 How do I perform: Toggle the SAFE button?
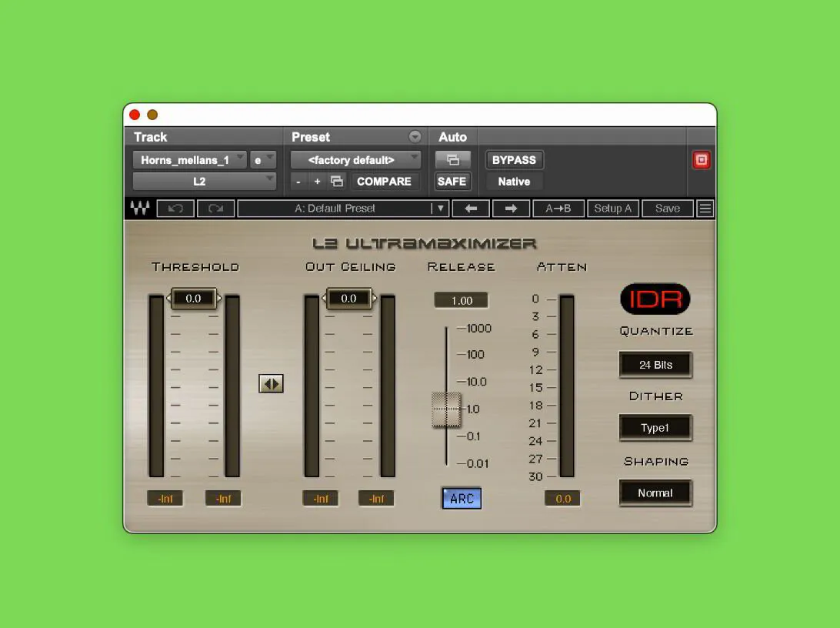click(x=452, y=181)
